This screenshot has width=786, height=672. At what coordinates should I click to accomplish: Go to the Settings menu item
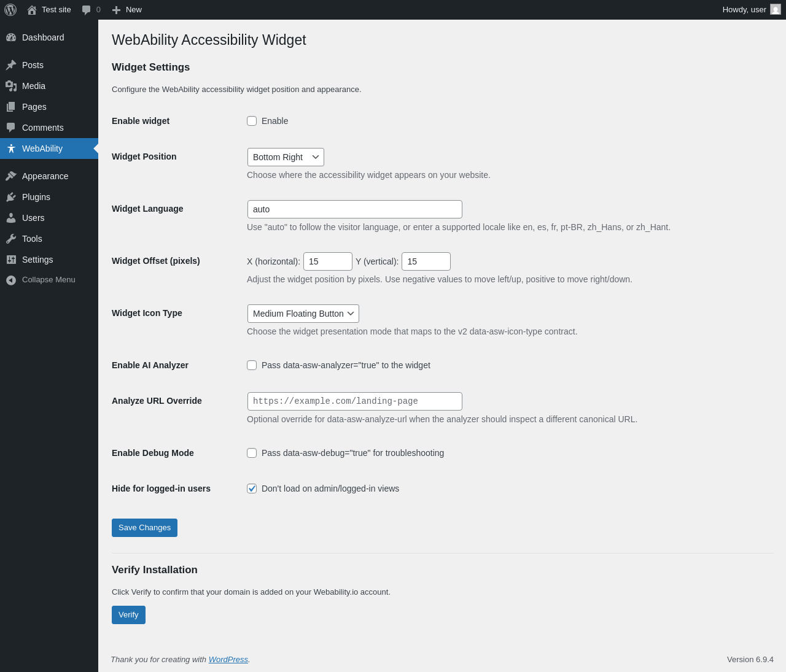[x=37, y=260]
